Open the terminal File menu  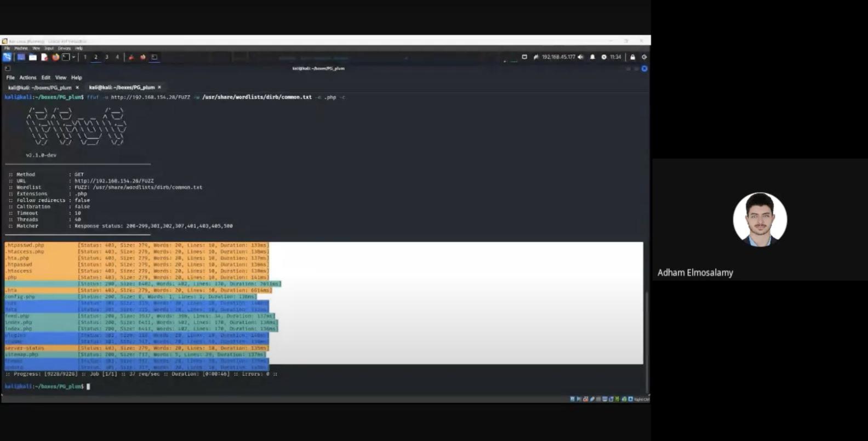point(10,78)
